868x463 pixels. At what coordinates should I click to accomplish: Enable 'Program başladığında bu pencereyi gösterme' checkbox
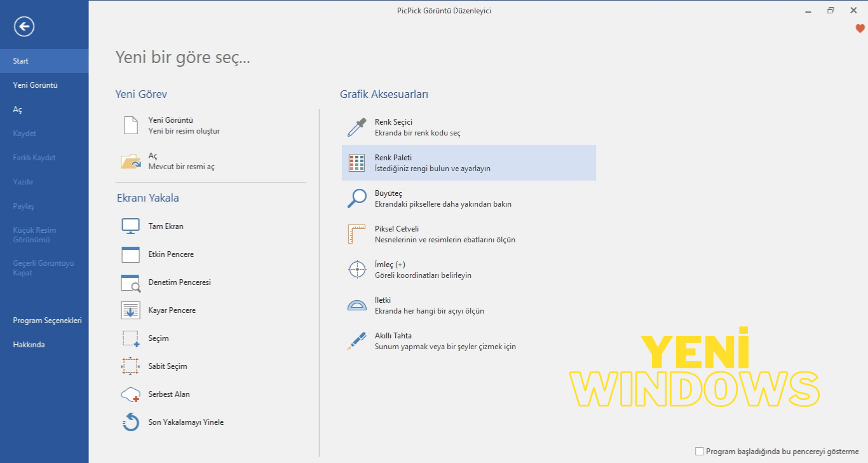[x=700, y=451]
